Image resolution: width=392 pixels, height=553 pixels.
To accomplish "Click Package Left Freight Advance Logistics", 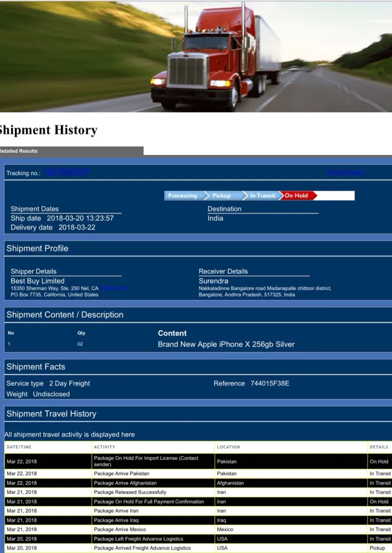I will pyautogui.click(x=138, y=539).
